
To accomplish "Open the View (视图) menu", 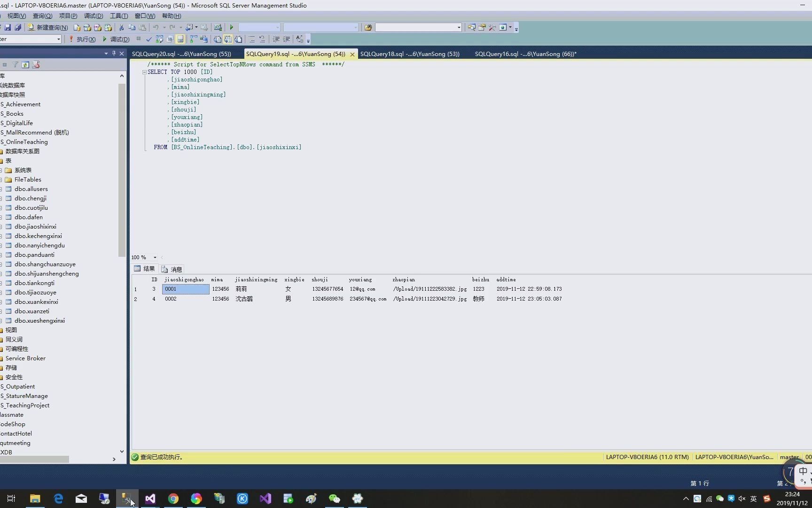I will coord(16,16).
